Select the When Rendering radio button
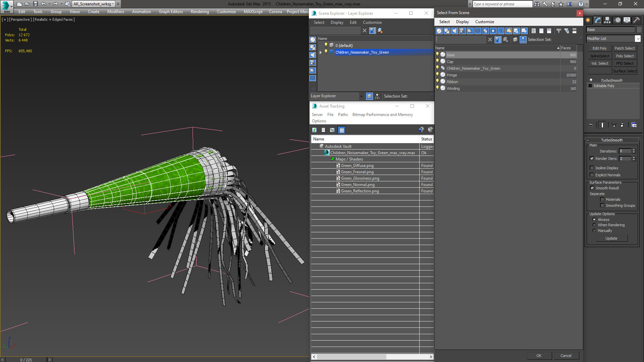Image resolution: width=644 pixels, height=362 pixels. (x=594, y=225)
